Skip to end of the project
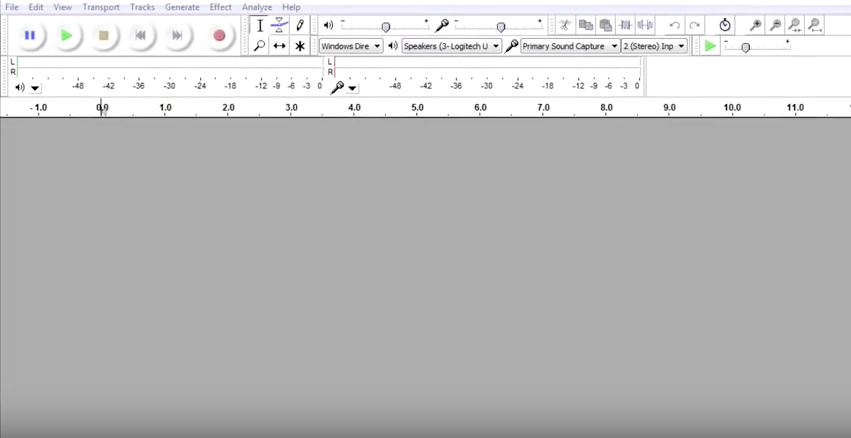Screen dimensions: 851x438 (177, 35)
